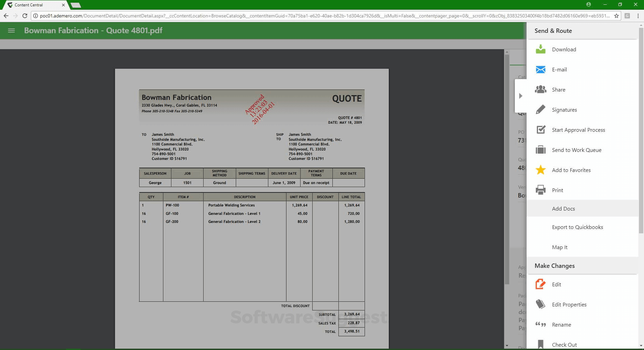Select Map It from the routing options

(559, 247)
